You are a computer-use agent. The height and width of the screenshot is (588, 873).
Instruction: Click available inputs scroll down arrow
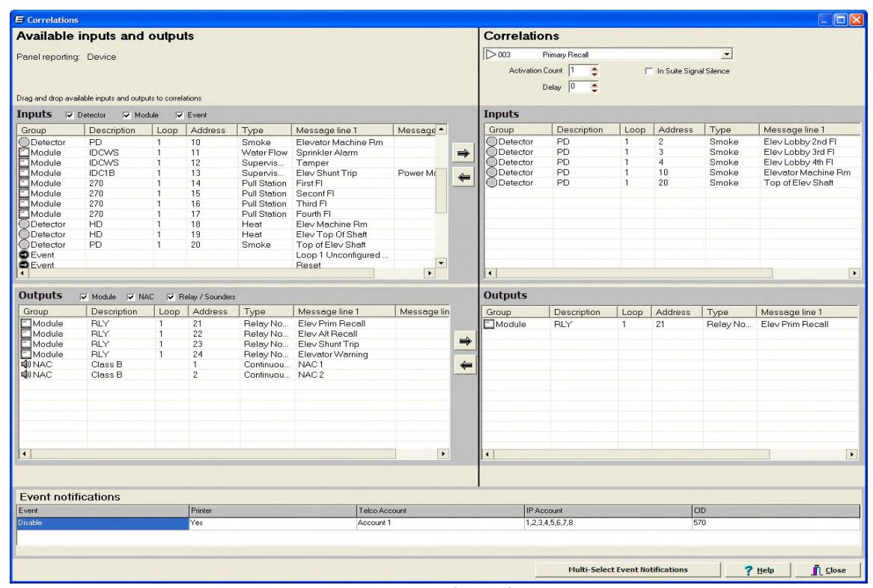[x=441, y=263]
